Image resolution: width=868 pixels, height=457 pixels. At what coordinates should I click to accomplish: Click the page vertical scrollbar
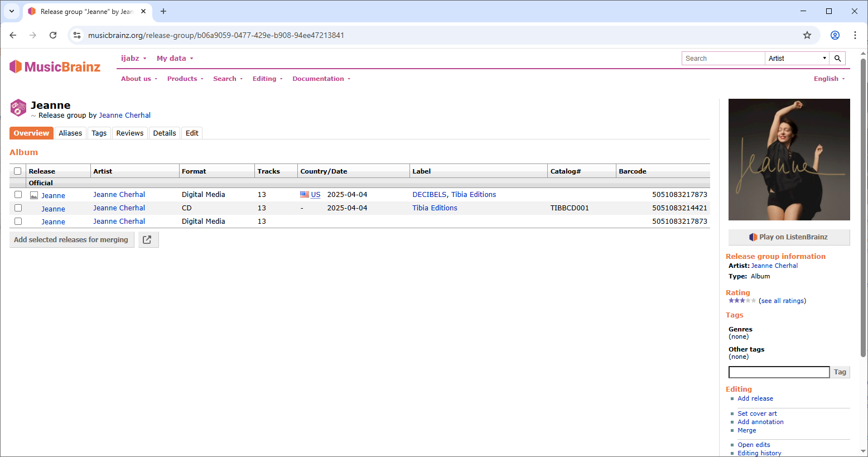pyautogui.click(x=863, y=208)
